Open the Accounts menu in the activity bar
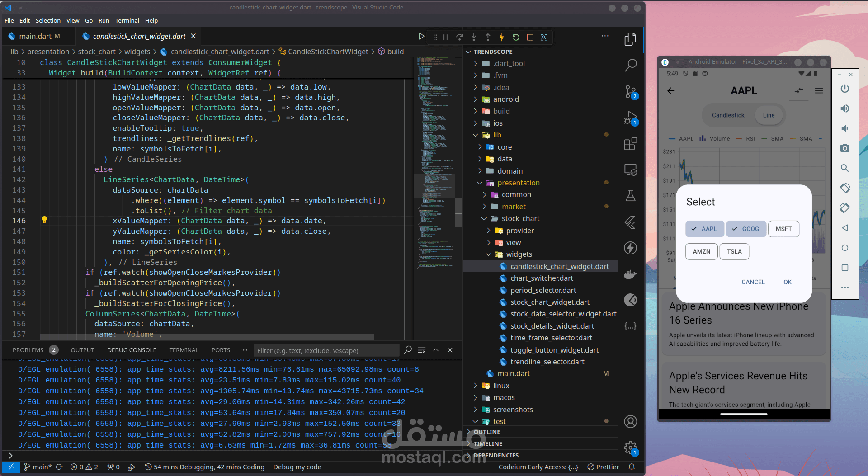868x476 pixels. click(630, 421)
